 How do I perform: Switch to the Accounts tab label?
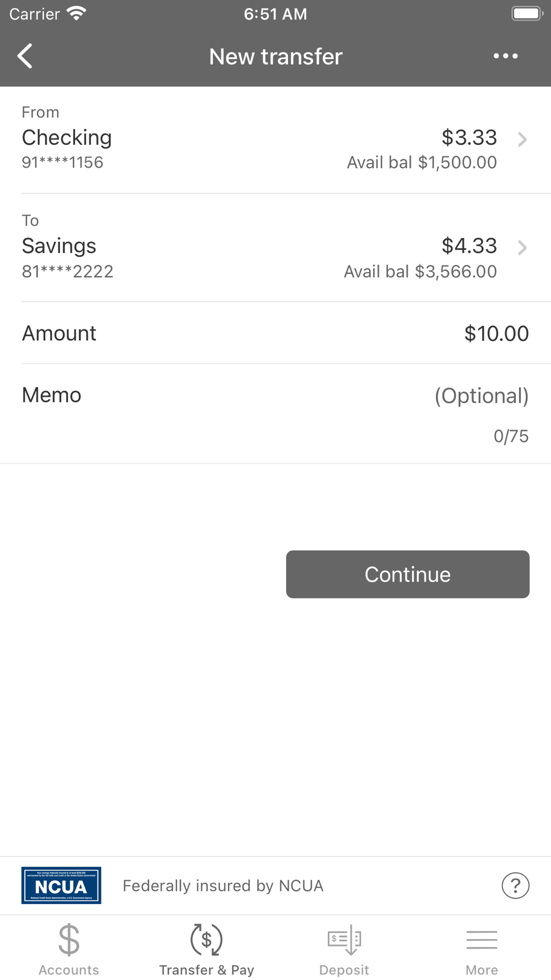69,970
